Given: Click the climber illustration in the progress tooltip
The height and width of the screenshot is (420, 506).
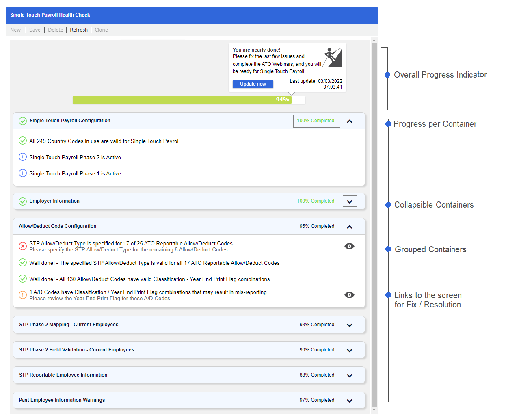Looking at the screenshot, I should (x=333, y=58).
